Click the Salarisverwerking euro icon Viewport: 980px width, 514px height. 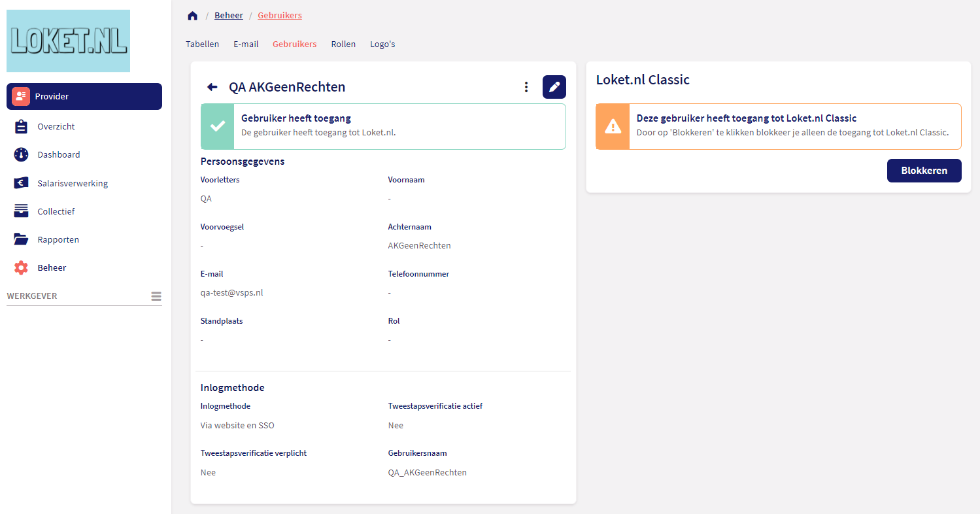pos(21,183)
